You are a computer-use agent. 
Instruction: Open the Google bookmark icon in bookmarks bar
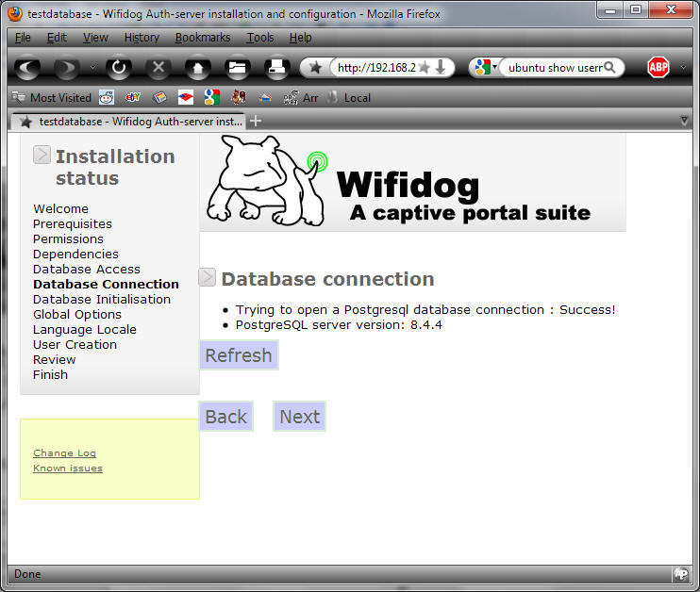coord(212,97)
